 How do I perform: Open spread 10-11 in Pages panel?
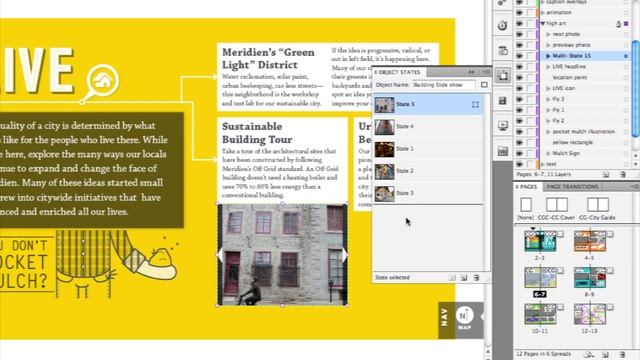(540, 314)
